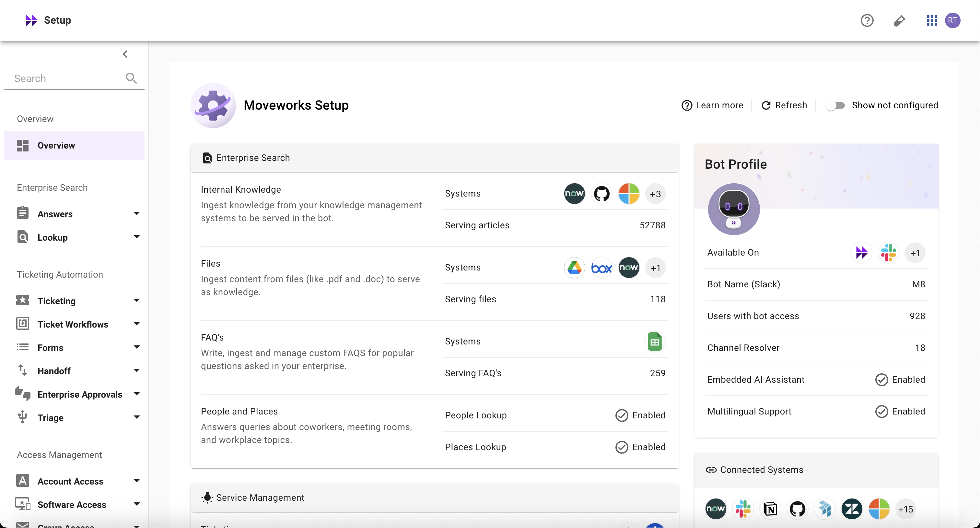The height and width of the screenshot is (528, 980).
Task: Expand the Triage dropdown arrow
Action: tap(136, 417)
